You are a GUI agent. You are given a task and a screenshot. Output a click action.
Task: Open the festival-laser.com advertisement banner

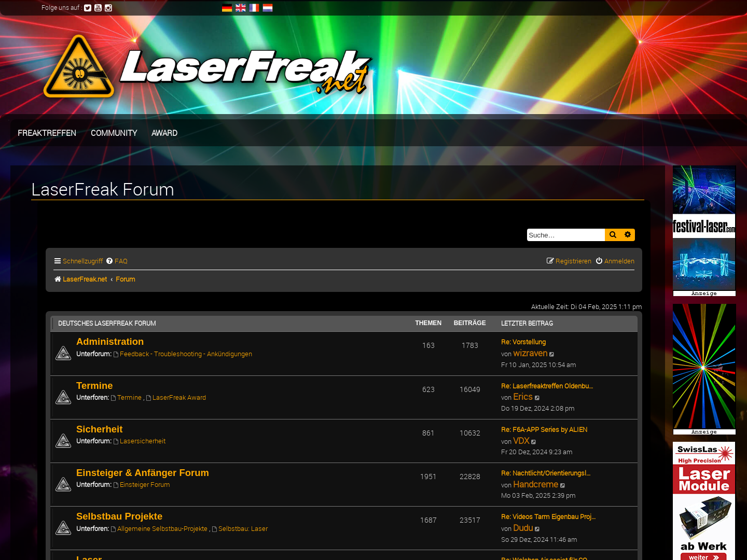point(704,231)
